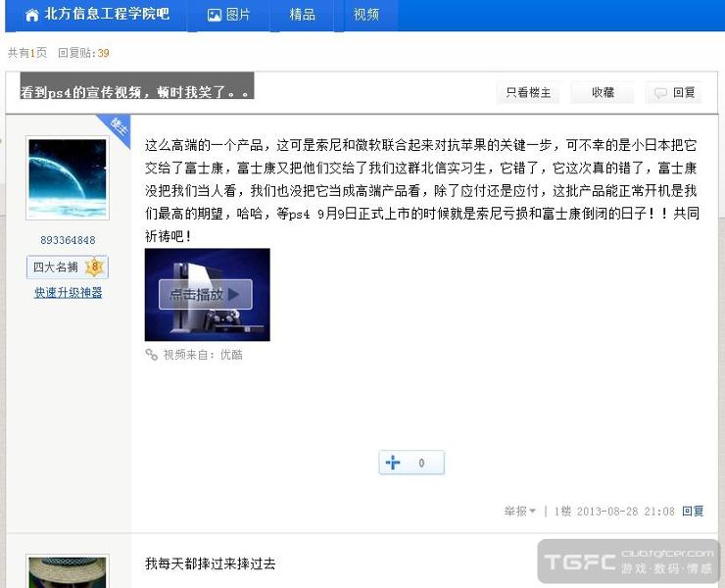Toggle 只看楼主 to show only author posts
This screenshot has height=588, width=725.
528,93
